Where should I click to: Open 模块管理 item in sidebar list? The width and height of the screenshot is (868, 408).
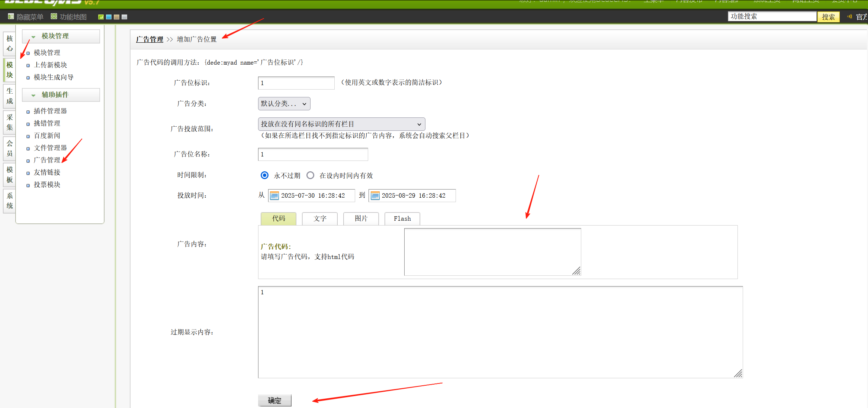(x=47, y=53)
